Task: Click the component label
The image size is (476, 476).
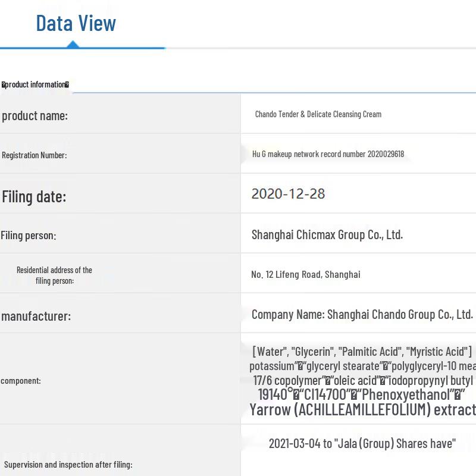Action: click(x=21, y=381)
